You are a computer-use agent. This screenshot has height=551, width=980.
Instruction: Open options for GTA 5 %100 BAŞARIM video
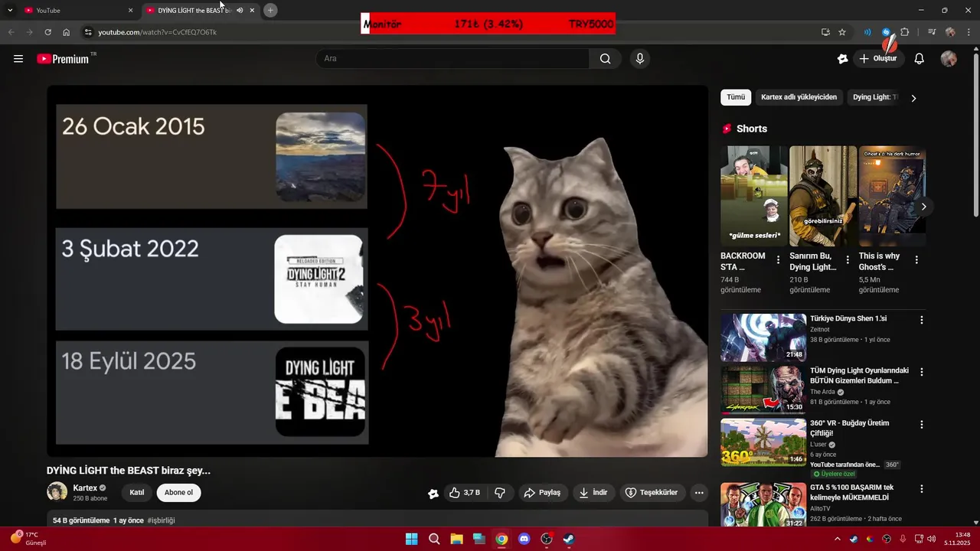coord(921,489)
